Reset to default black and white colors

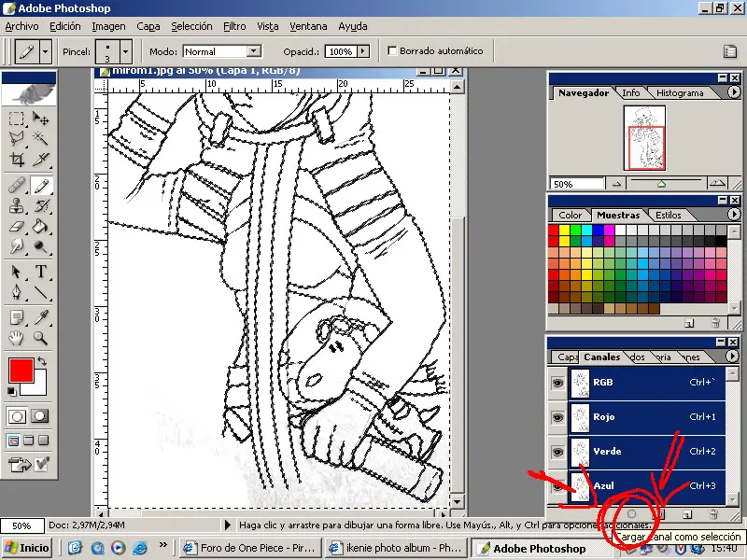click(12, 391)
